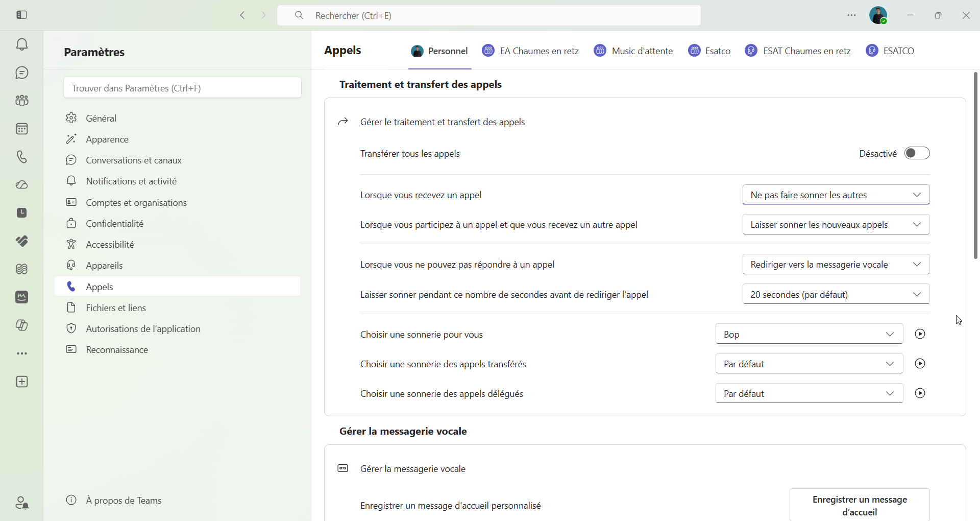This screenshot has width=980, height=521.
Task: Select Appels in the settings list
Action: tap(178, 287)
